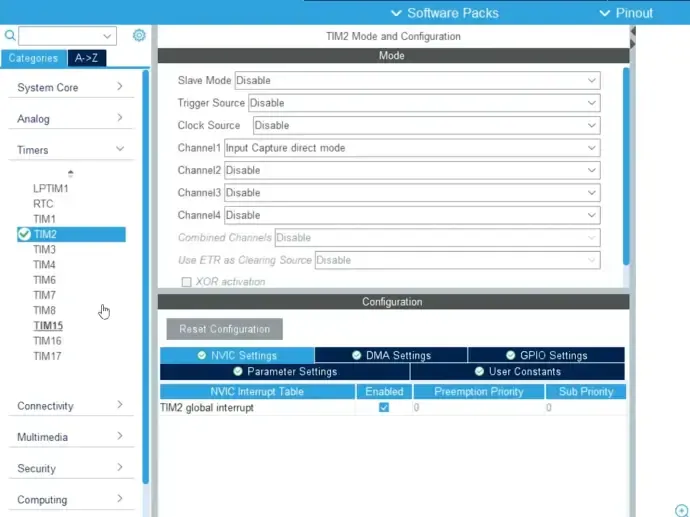This screenshot has height=517, width=690.
Task: Open the GPIO Settings tab
Action: (546, 355)
